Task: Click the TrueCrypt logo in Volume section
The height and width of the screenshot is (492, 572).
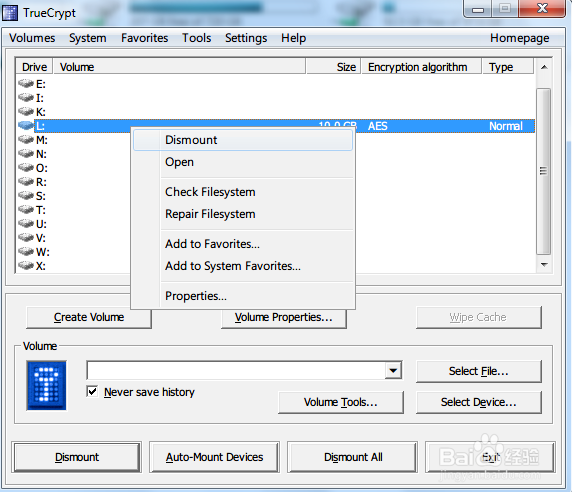Action: (46, 386)
